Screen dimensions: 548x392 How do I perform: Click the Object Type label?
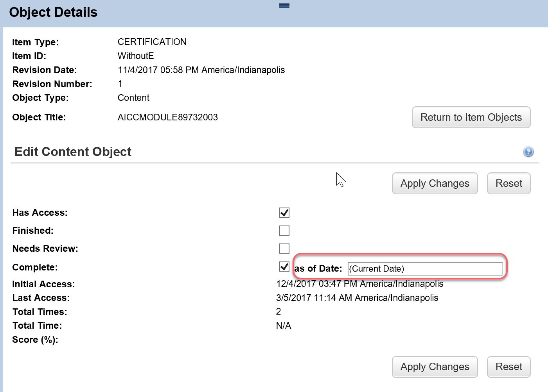tap(40, 98)
